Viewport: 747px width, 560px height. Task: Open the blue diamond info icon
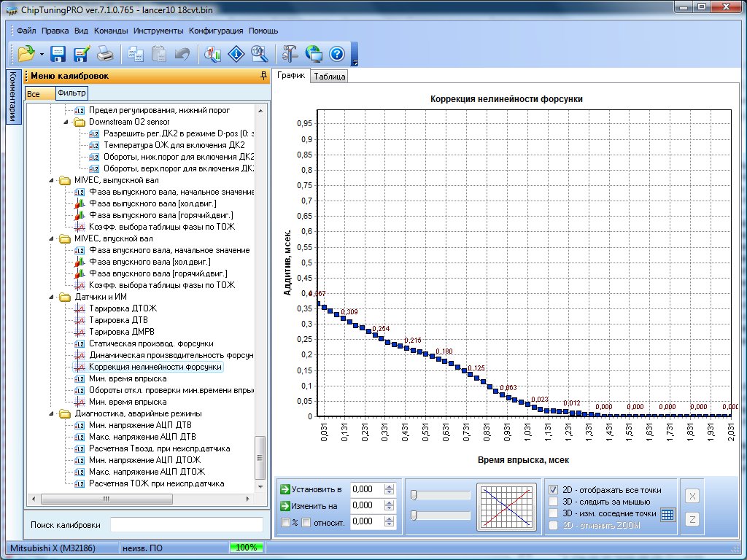pyautogui.click(x=236, y=54)
